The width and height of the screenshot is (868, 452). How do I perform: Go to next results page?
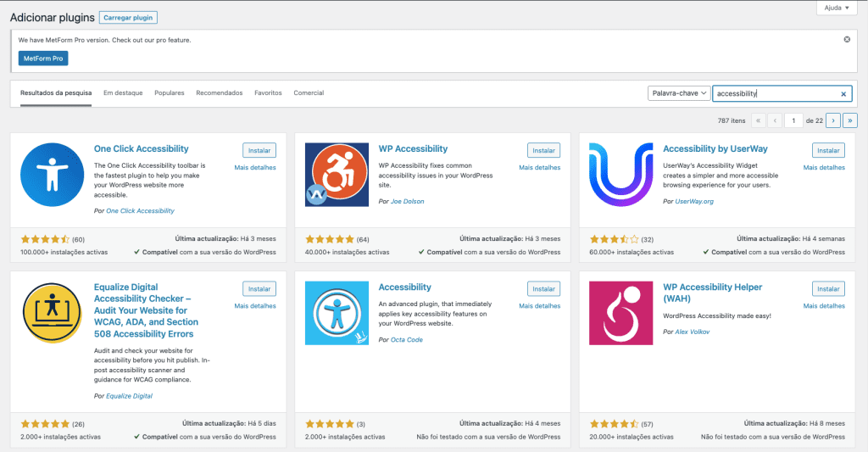pos(833,120)
